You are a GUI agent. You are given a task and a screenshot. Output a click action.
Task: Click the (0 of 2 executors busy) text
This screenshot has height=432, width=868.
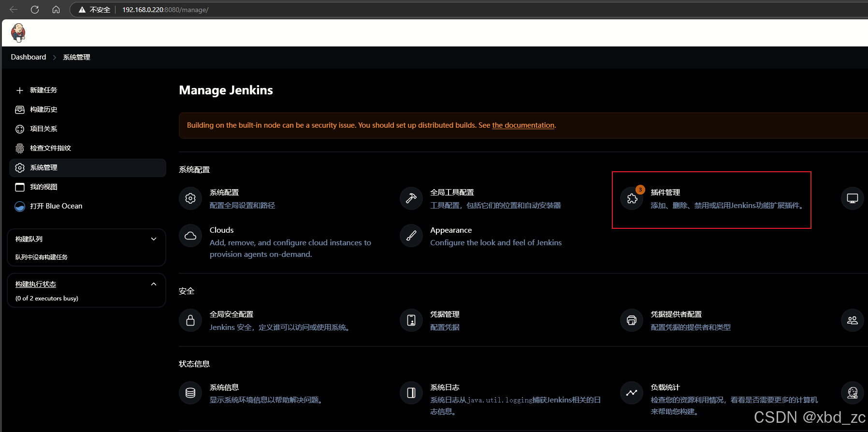point(47,298)
